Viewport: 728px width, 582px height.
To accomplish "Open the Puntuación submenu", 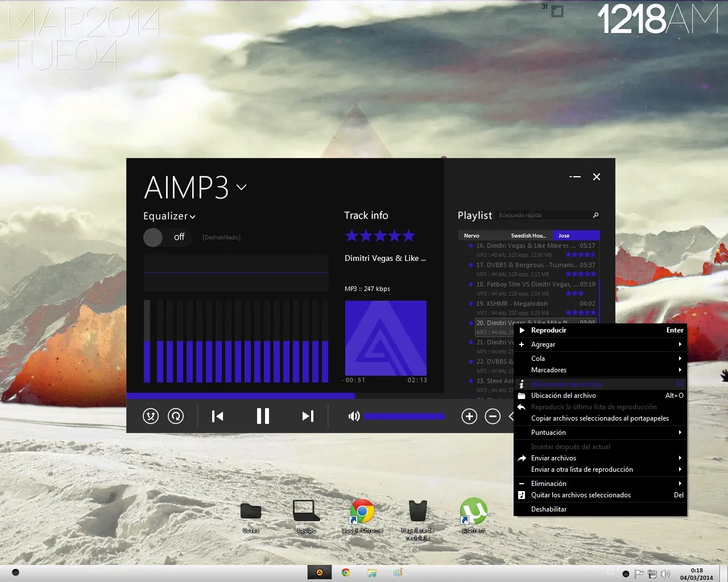I will pyautogui.click(x=601, y=433).
